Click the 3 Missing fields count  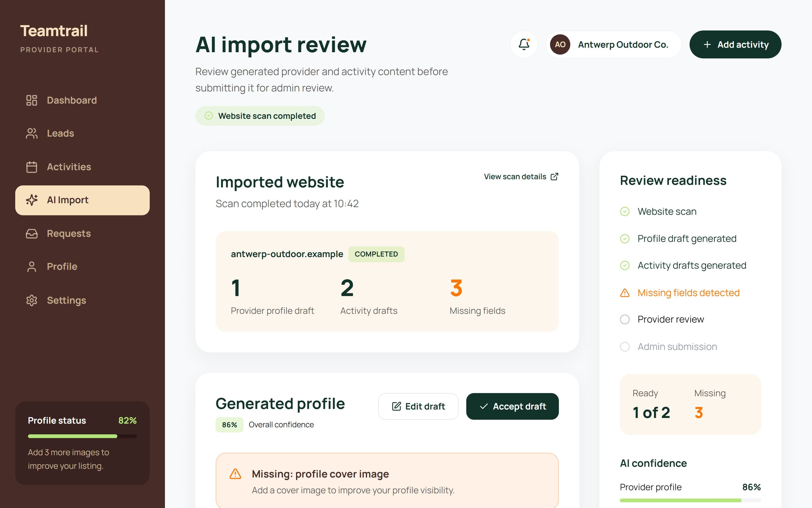tap(456, 288)
